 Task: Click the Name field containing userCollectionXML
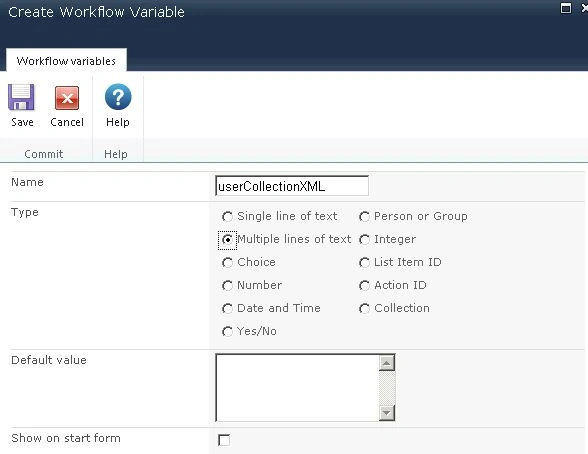[x=292, y=186]
